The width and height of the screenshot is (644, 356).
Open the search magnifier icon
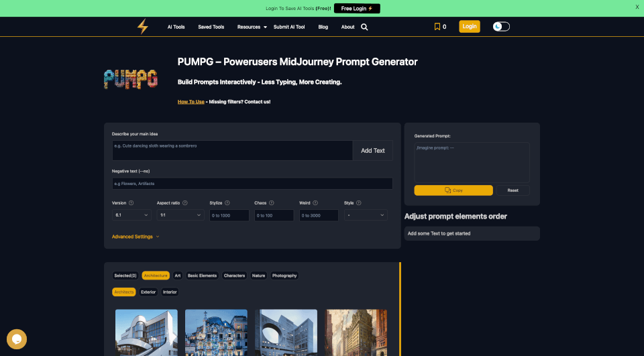(x=364, y=27)
